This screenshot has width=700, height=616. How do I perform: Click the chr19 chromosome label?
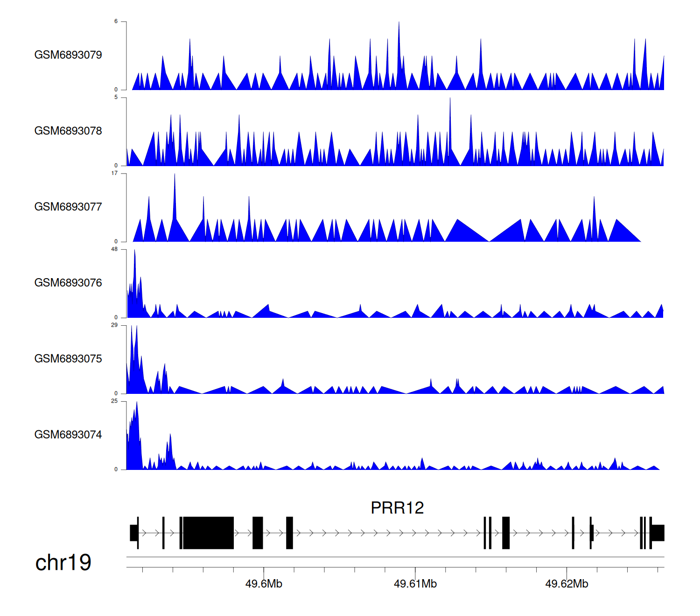(63, 563)
